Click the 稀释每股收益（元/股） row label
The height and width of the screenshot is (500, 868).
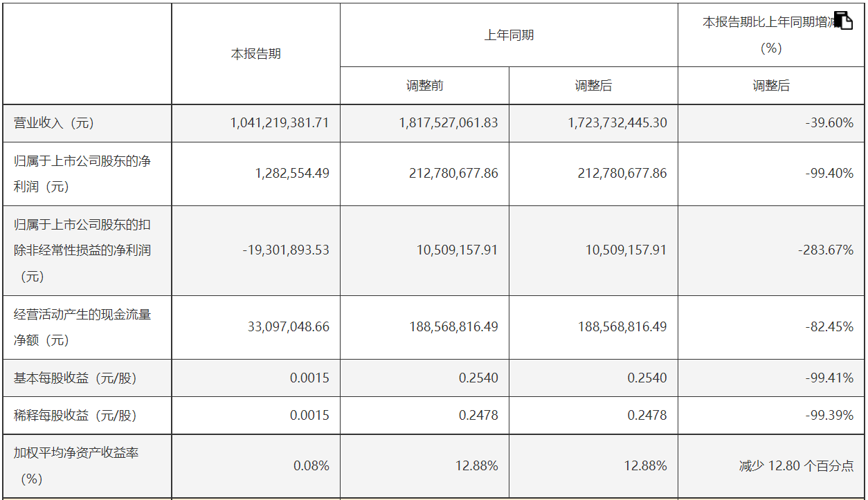click(x=75, y=416)
